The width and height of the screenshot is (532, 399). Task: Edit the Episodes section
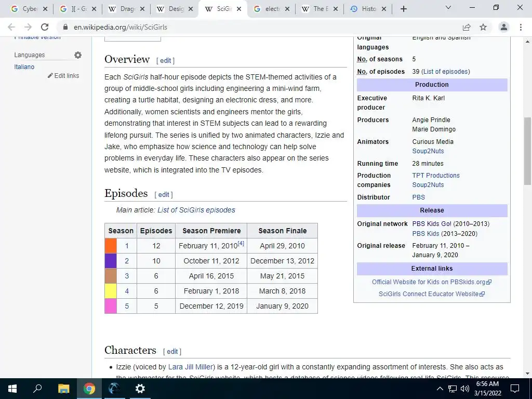164,194
